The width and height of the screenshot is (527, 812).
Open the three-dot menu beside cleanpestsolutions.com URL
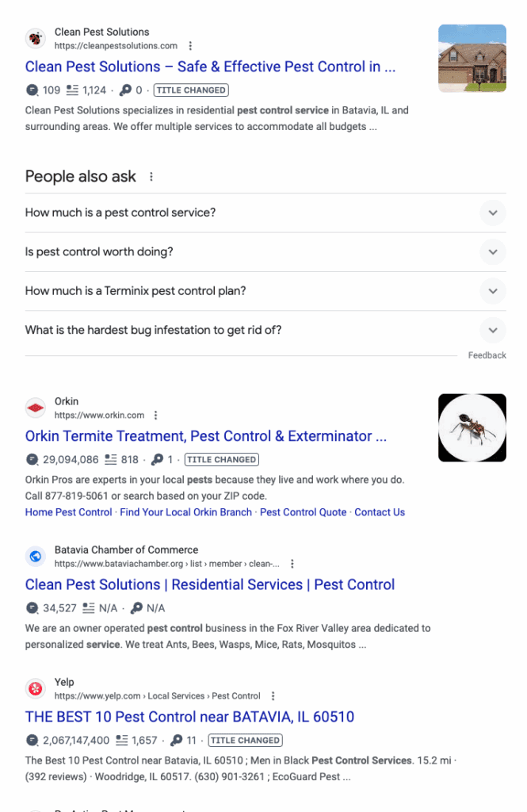tap(190, 45)
